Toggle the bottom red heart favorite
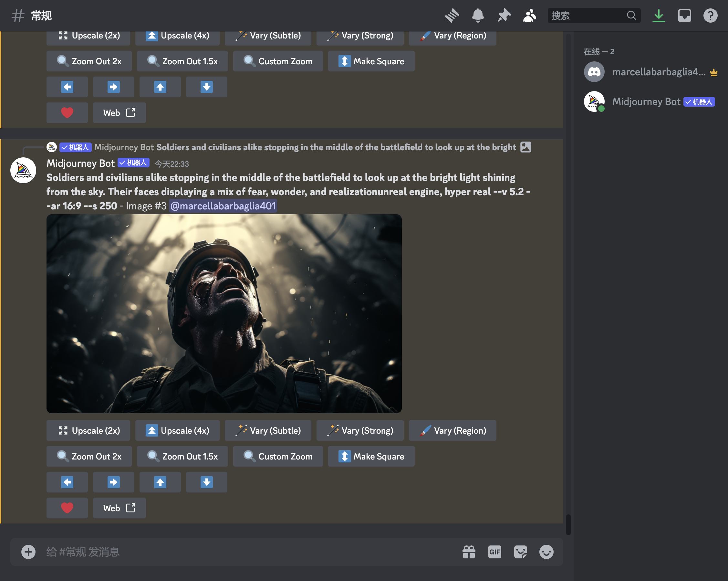This screenshot has width=728, height=581. tap(67, 508)
